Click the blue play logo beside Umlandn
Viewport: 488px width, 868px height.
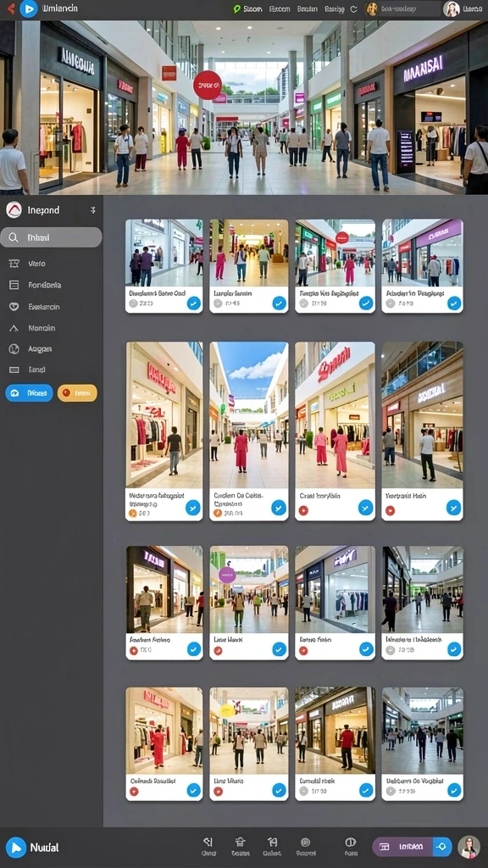[x=28, y=8]
